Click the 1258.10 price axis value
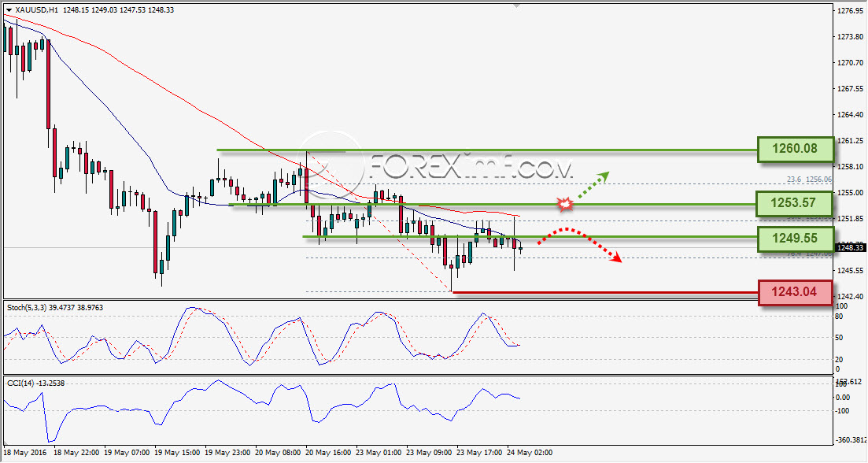868x463 pixels. 850,167
